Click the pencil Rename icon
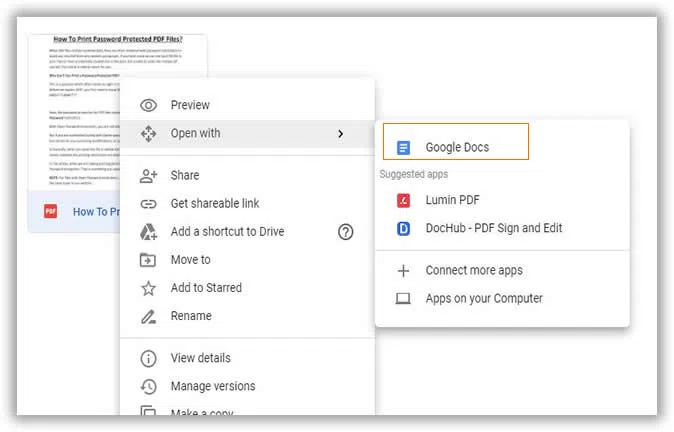674x432 pixels. coord(148,316)
